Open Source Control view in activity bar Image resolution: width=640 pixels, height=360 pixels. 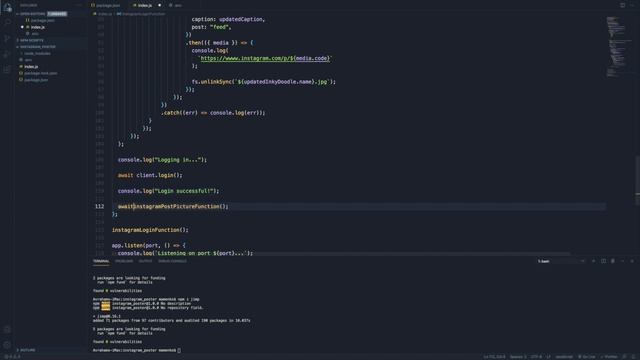7,38
